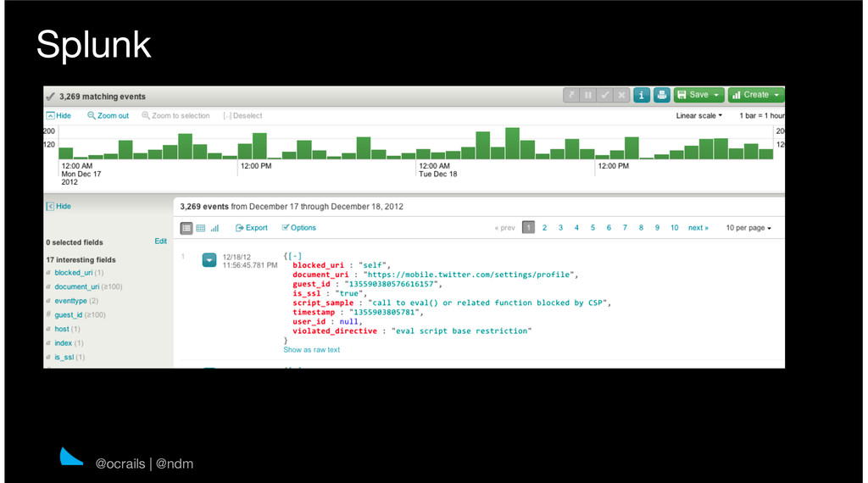
Task: Go to results page 4
Action: 576,228
